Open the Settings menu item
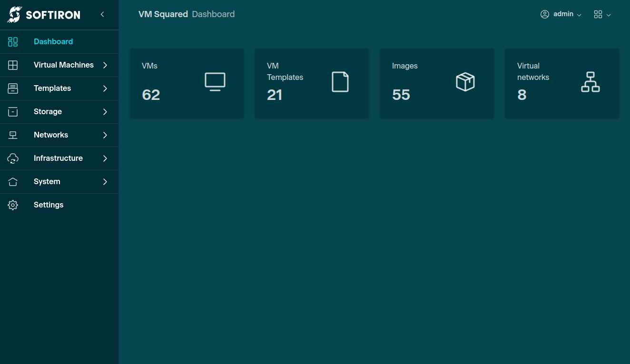The image size is (630, 364). click(49, 205)
